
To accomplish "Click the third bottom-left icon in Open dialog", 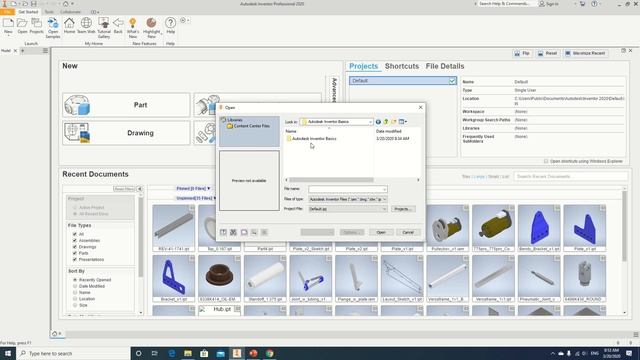I will 244,232.
